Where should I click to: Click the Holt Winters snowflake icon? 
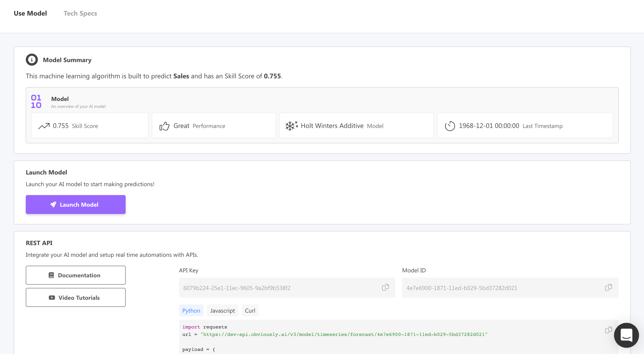click(x=291, y=126)
